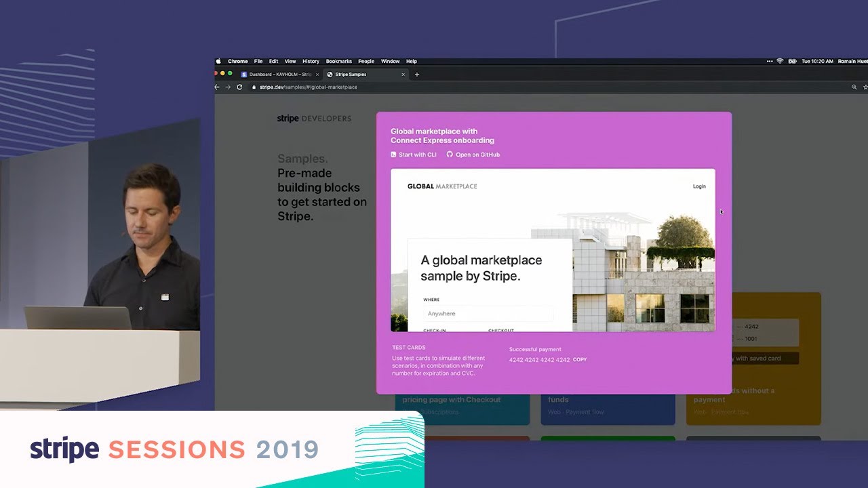This screenshot has height=488, width=868.
Task: Switch to the Stripe Samples tab
Action: tap(366, 75)
